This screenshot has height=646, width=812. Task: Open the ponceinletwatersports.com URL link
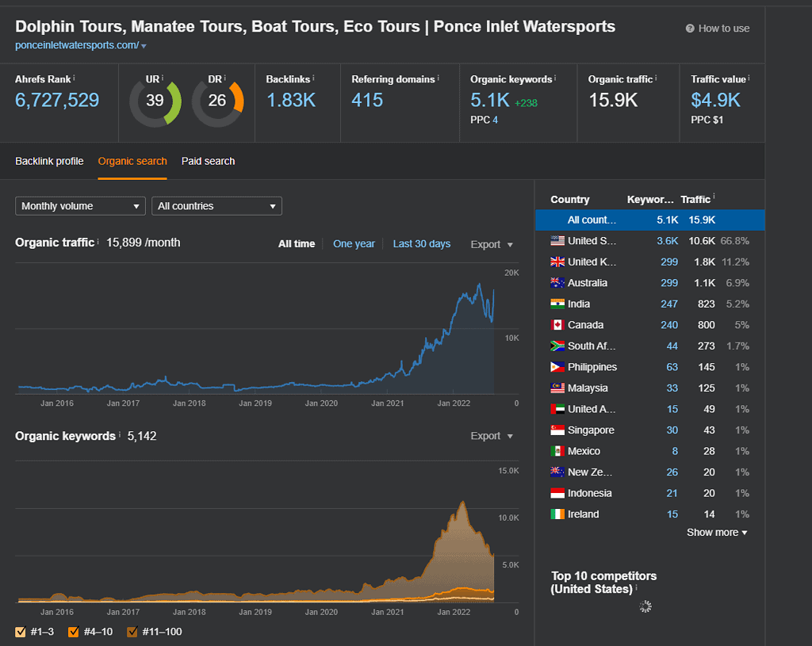point(77,46)
